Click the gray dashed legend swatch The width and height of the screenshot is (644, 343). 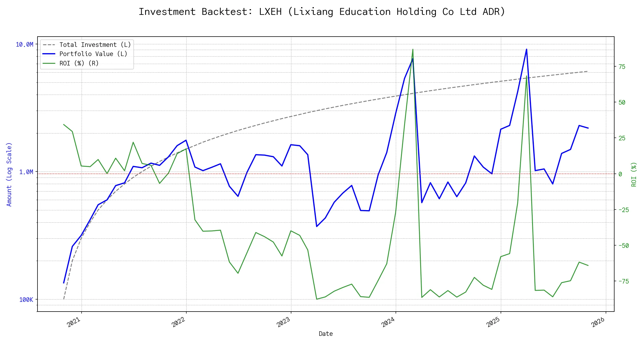pyautogui.click(x=49, y=45)
